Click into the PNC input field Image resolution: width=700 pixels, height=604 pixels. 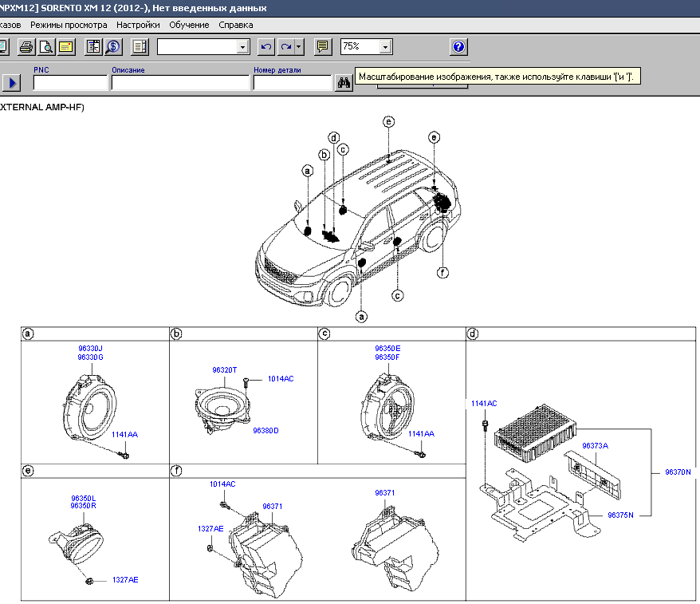[70, 83]
